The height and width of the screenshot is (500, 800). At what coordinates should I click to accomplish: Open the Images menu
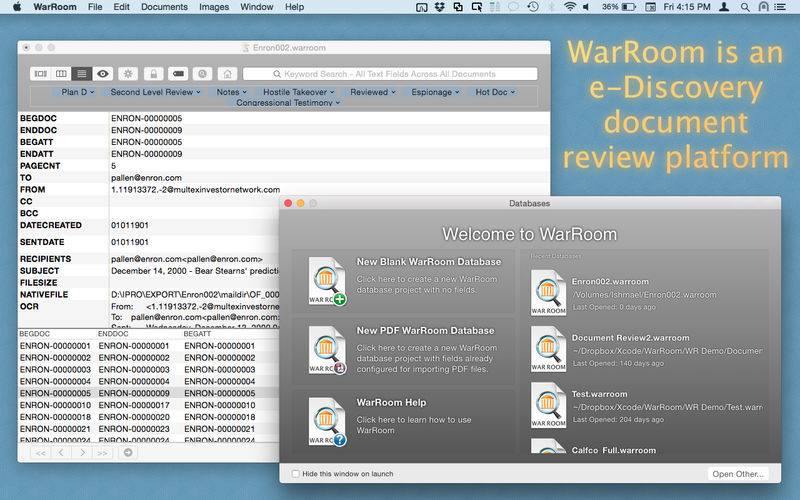coord(214,7)
